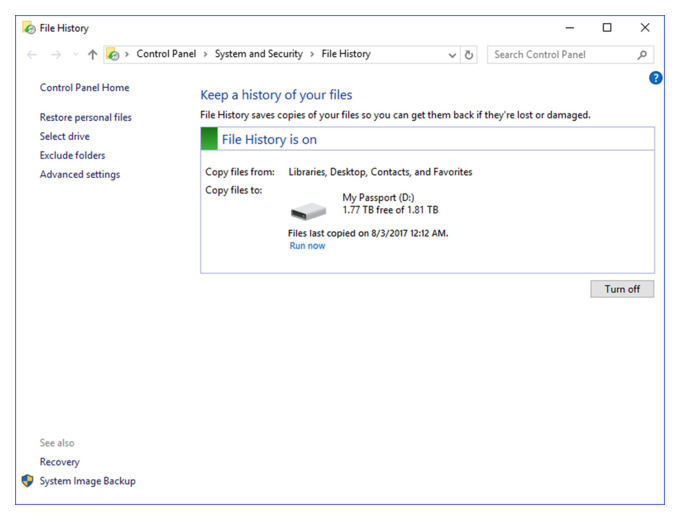Image resolution: width=680 pixels, height=520 pixels.
Task: Open Restore personal files
Action: click(85, 118)
